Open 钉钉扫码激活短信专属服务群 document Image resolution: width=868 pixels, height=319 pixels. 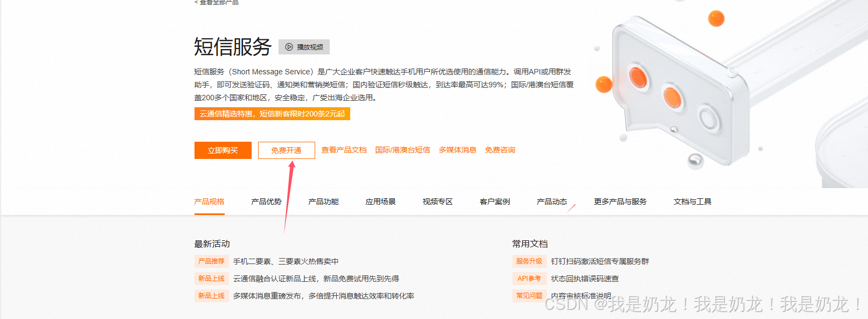[x=600, y=261]
